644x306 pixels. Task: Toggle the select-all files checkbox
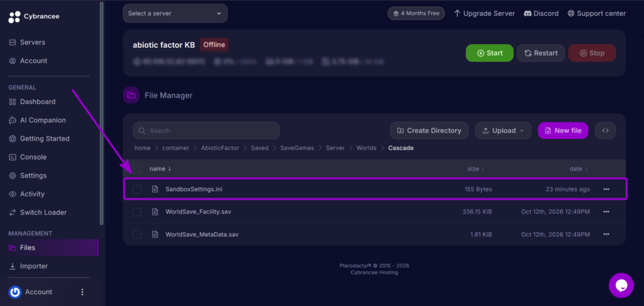(x=137, y=169)
